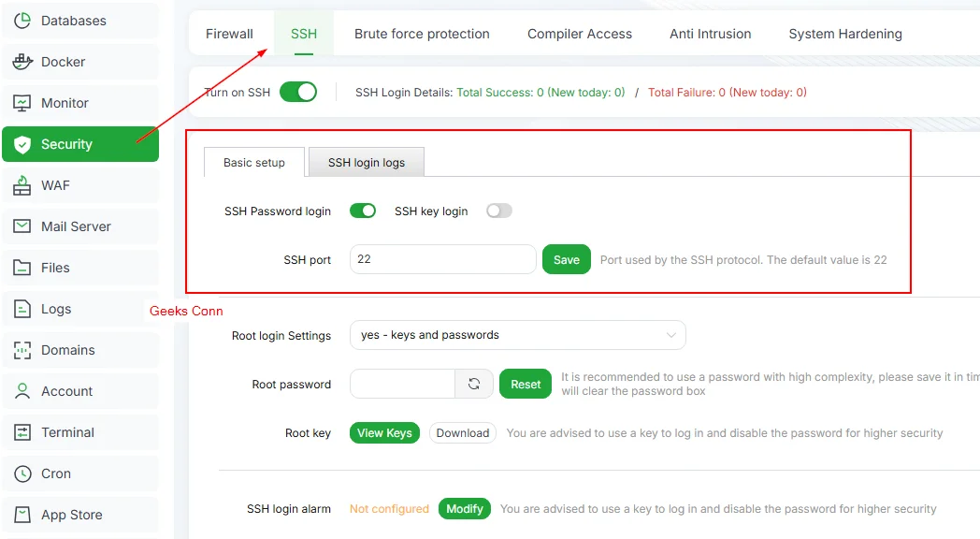Select the Cron clock icon
Viewport: 980px width, 539px height.
click(x=25, y=473)
